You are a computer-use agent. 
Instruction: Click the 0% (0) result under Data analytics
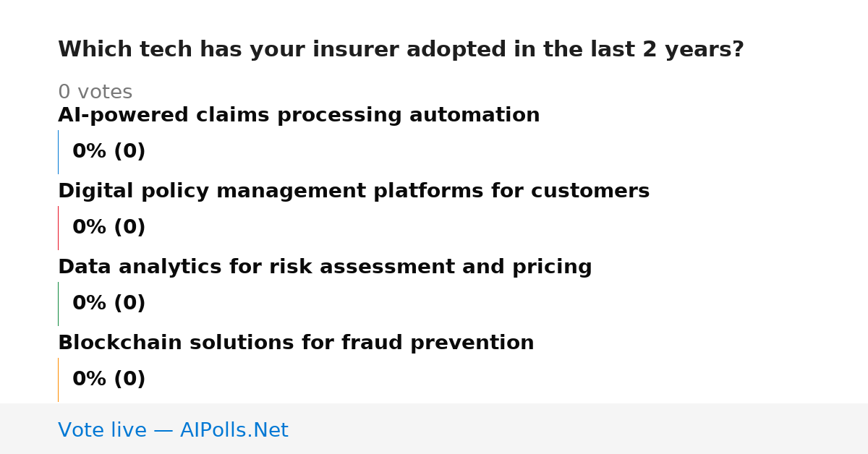pos(109,304)
